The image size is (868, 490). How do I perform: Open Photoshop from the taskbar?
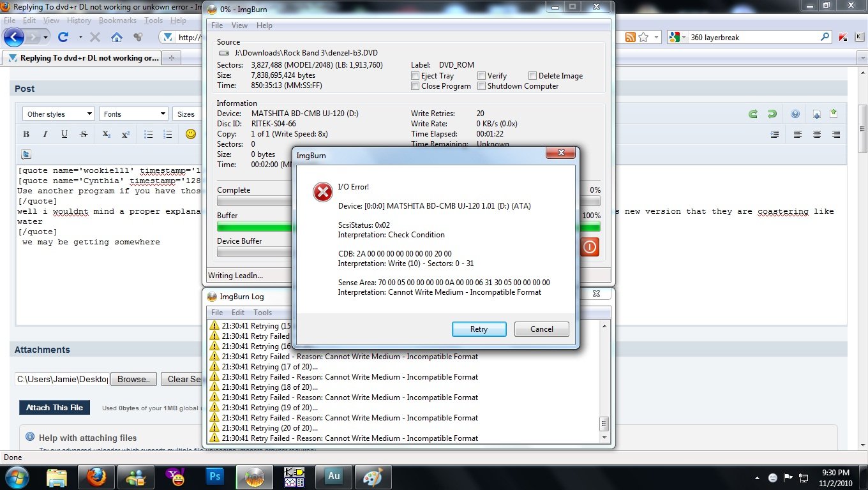click(x=215, y=477)
